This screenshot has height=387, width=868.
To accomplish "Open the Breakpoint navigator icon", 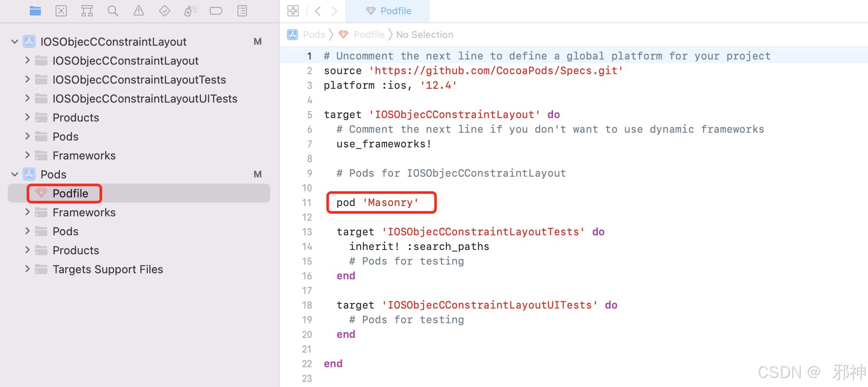I will 216,11.
